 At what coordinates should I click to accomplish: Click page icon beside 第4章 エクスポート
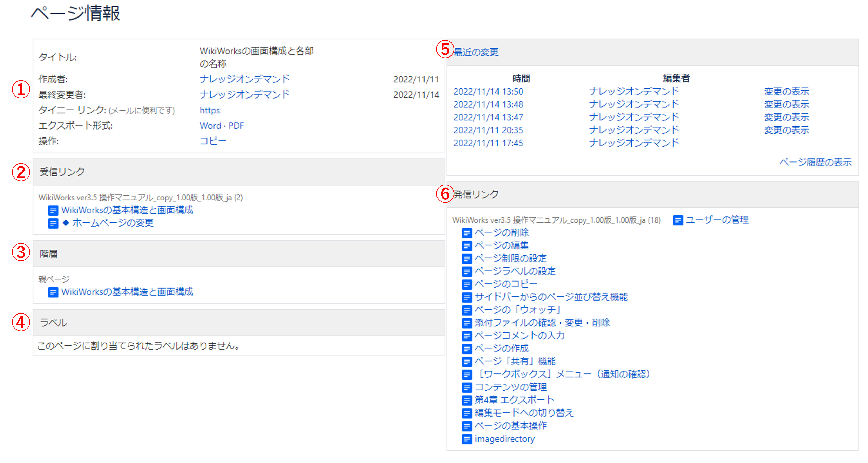tap(467, 400)
